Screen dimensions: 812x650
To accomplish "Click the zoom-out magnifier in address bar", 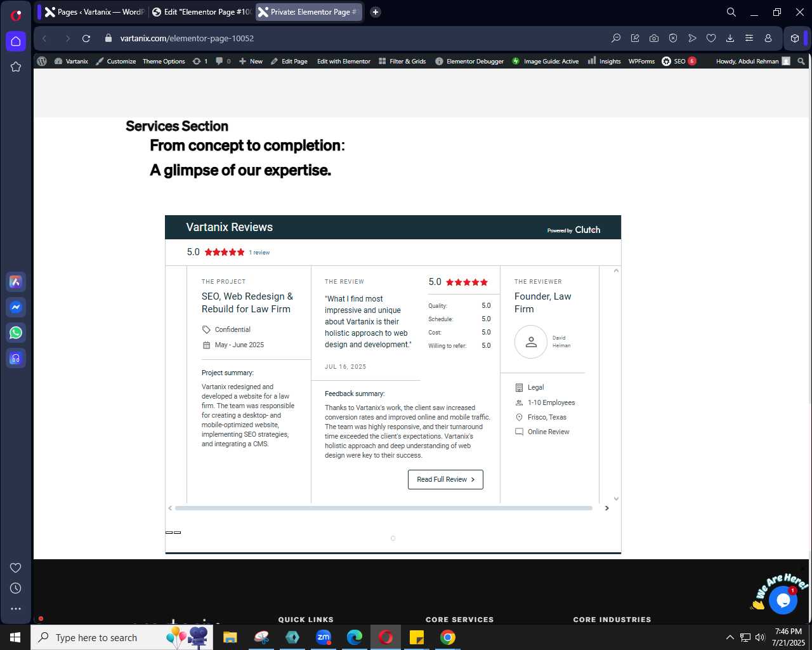I will pyautogui.click(x=616, y=38).
